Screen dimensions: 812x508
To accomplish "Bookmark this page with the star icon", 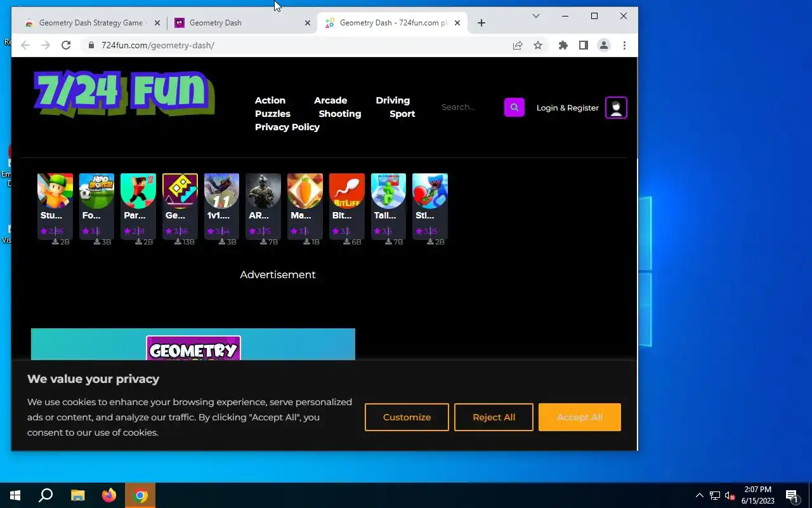I will tap(538, 45).
